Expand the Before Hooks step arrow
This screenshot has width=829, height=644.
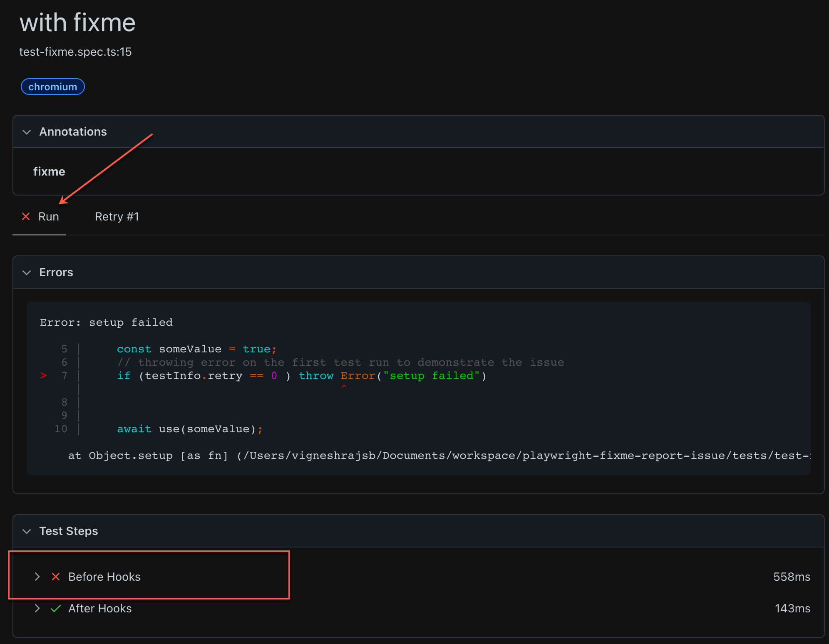click(37, 577)
